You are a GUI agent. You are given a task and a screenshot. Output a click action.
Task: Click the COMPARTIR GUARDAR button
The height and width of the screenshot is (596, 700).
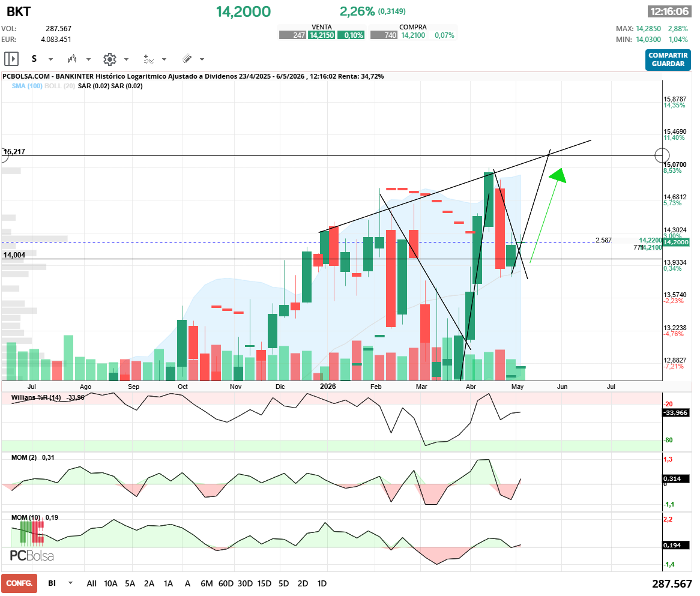[668, 60]
